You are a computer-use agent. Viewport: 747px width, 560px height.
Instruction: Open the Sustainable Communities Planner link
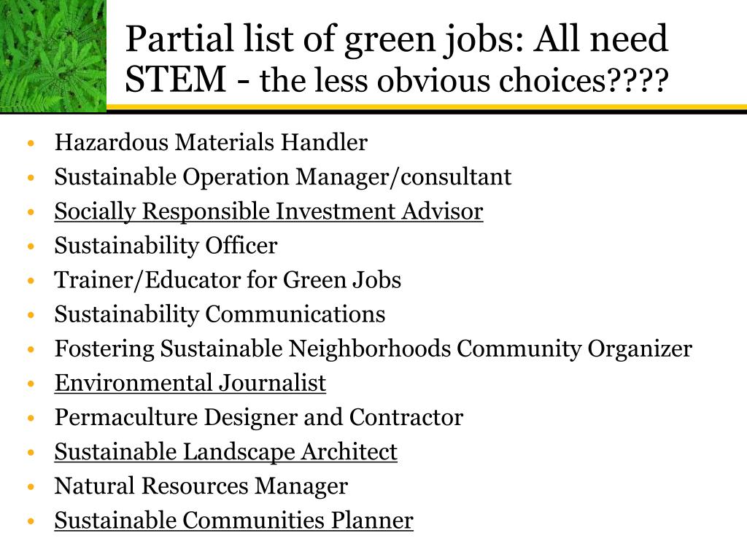[x=233, y=520]
